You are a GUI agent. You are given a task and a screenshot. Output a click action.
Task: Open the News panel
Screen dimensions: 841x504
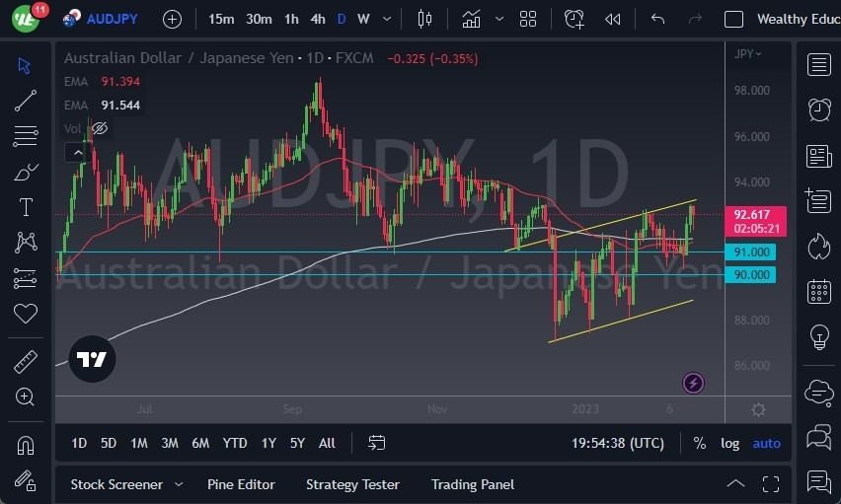(x=818, y=156)
